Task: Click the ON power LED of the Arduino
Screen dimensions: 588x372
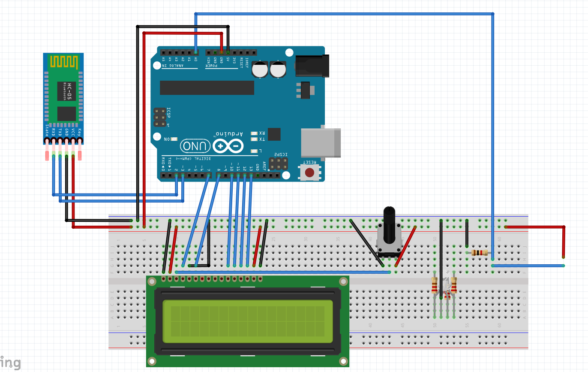Action: 173,138
